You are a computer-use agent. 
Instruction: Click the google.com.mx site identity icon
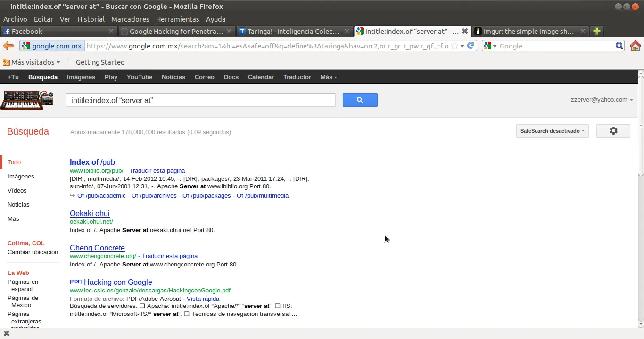(52, 46)
